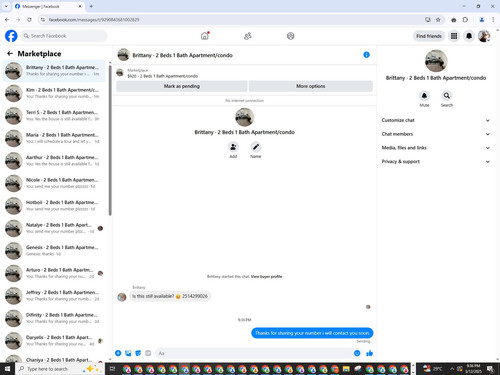
Task: Open the Arturo conversation
Action: click(54, 273)
